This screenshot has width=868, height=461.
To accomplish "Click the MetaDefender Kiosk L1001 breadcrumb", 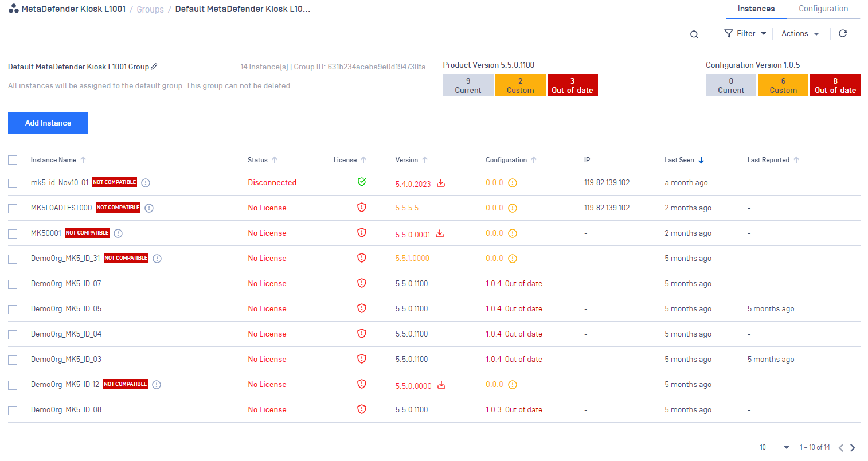I will (73, 9).
